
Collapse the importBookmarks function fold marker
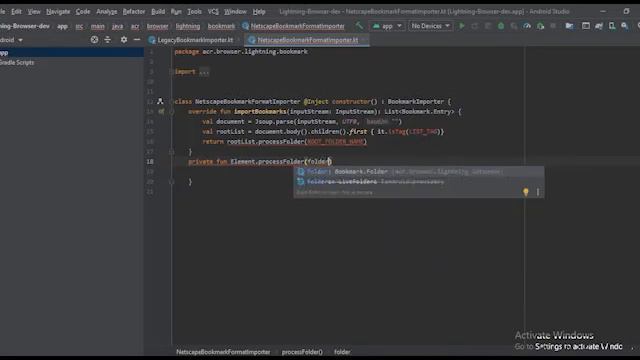click(172, 111)
